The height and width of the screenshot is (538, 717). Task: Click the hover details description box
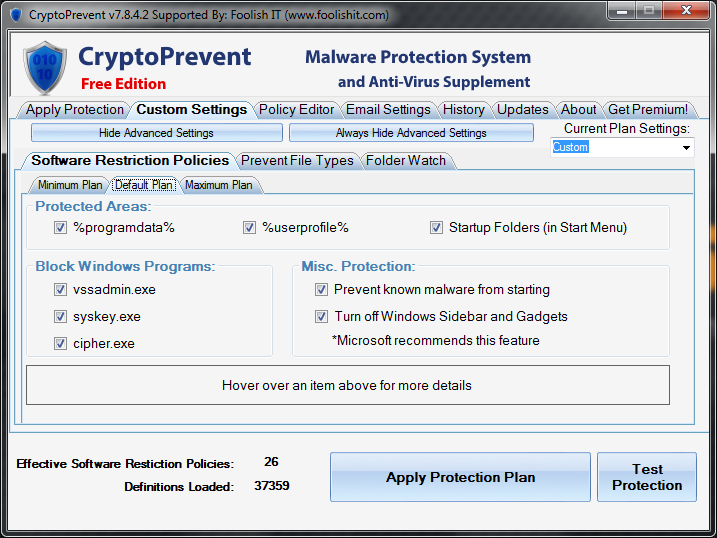point(348,385)
